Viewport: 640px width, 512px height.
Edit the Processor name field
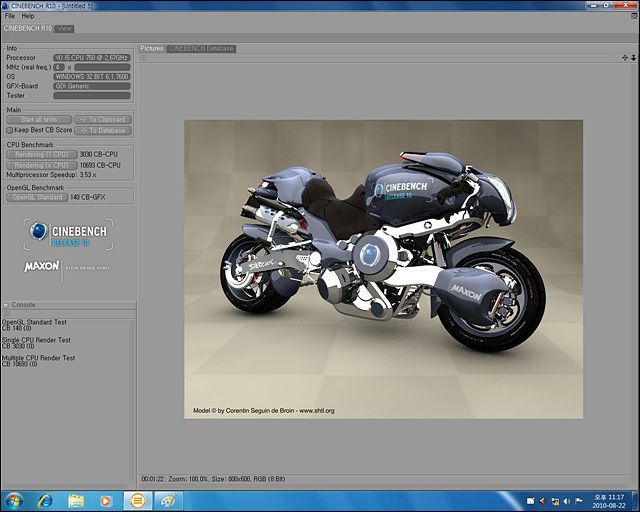(92, 58)
